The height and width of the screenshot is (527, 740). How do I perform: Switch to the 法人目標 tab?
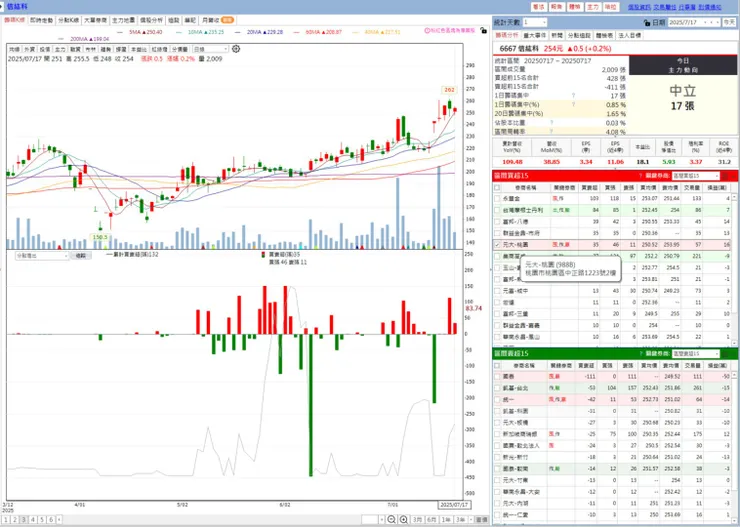(x=629, y=35)
